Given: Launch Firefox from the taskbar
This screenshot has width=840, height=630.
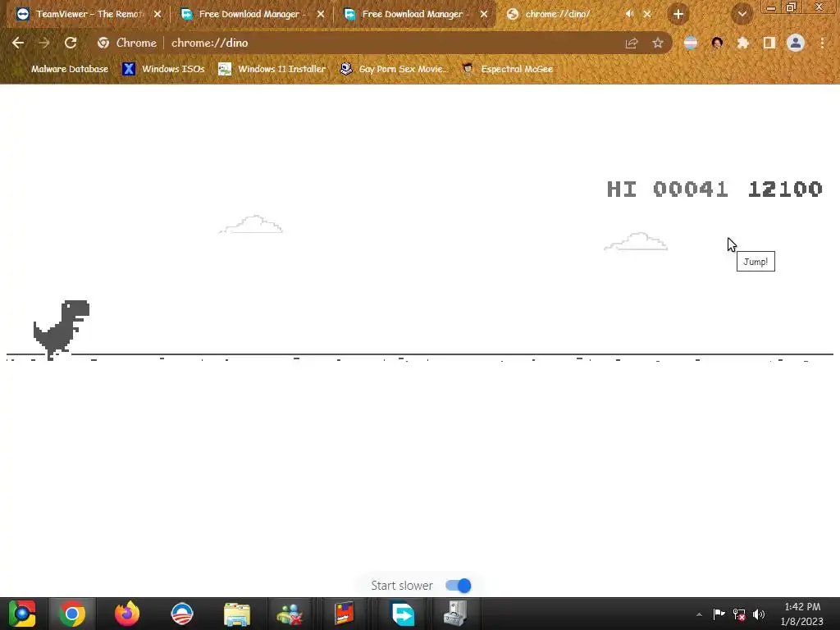Looking at the screenshot, I should (127, 614).
